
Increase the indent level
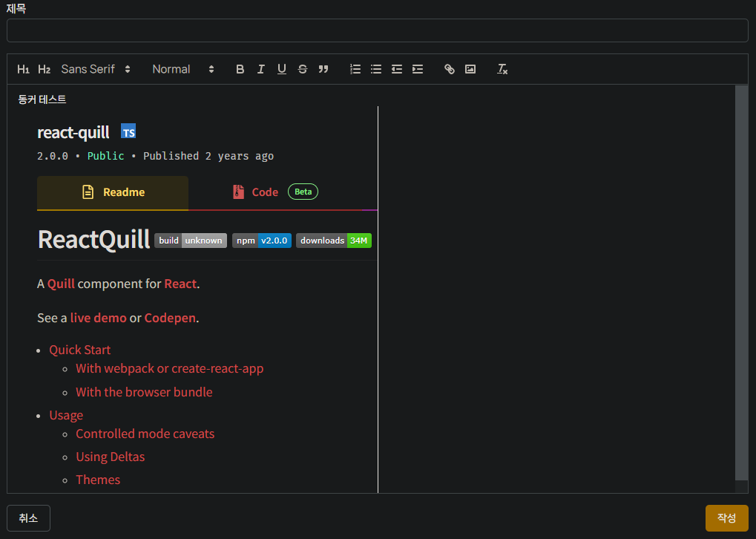(x=418, y=70)
